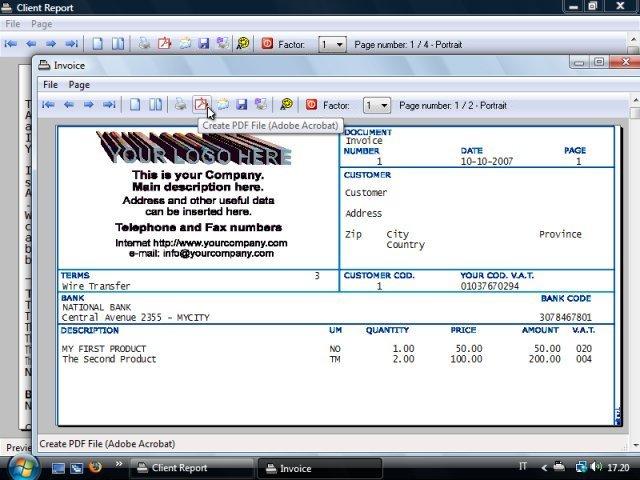Click the price 50.00 of first product
Viewport: 640px width, 480px height.
[x=469, y=349]
